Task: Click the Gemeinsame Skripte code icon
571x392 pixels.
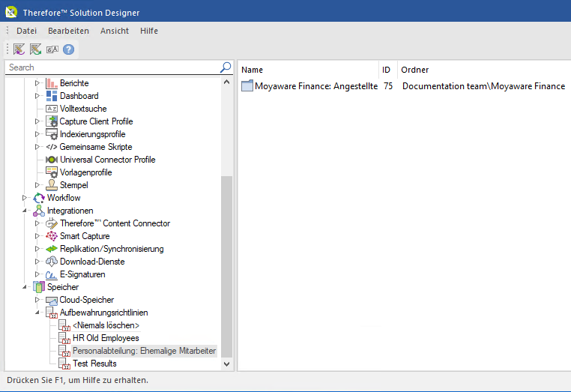Action: point(52,147)
